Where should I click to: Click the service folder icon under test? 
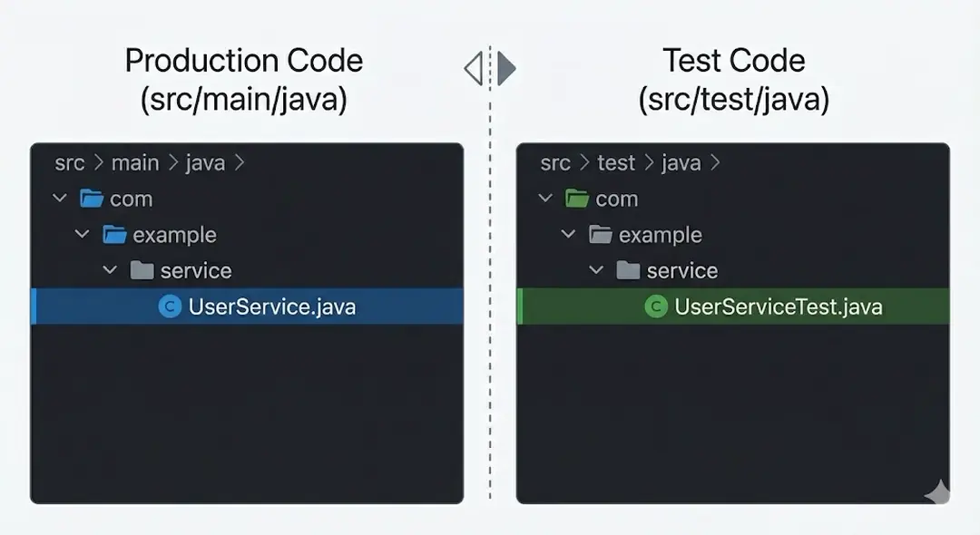coord(628,270)
